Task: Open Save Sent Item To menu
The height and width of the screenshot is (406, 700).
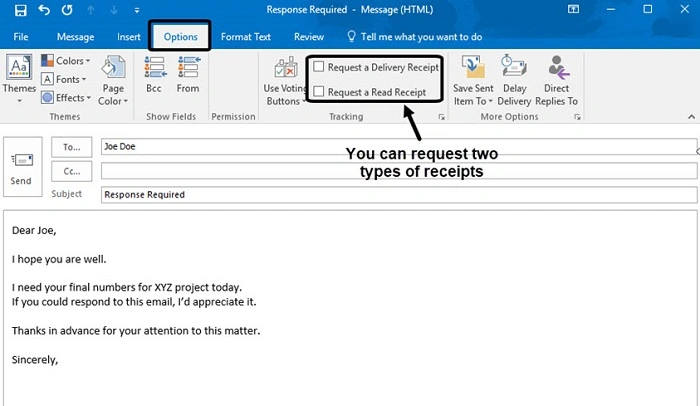Action: (x=473, y=81)
